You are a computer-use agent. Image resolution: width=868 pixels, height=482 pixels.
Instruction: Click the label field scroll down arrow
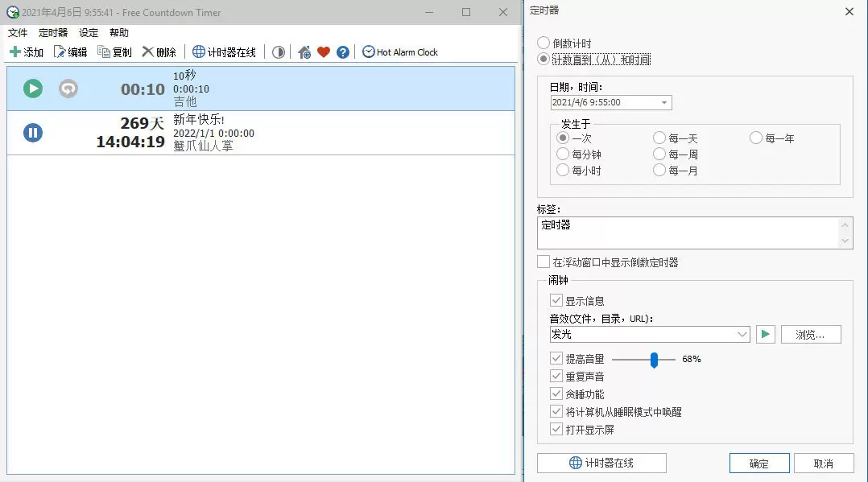[x=845, y=241]
